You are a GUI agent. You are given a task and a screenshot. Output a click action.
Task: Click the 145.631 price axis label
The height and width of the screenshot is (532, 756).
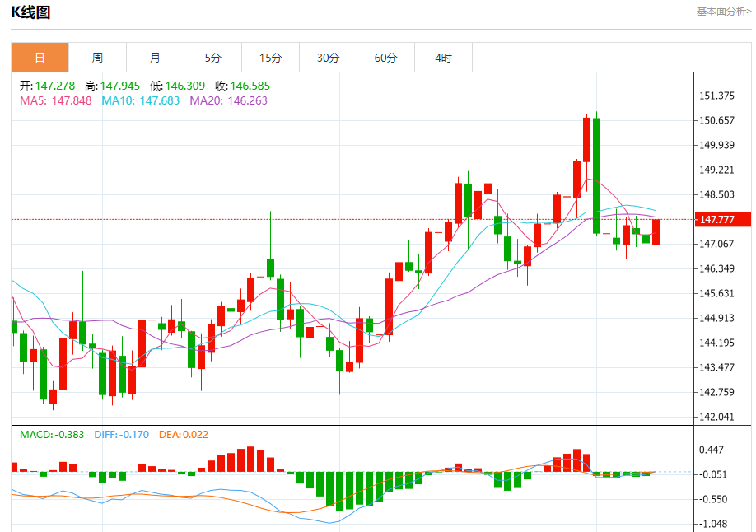(x=717, y=293)
